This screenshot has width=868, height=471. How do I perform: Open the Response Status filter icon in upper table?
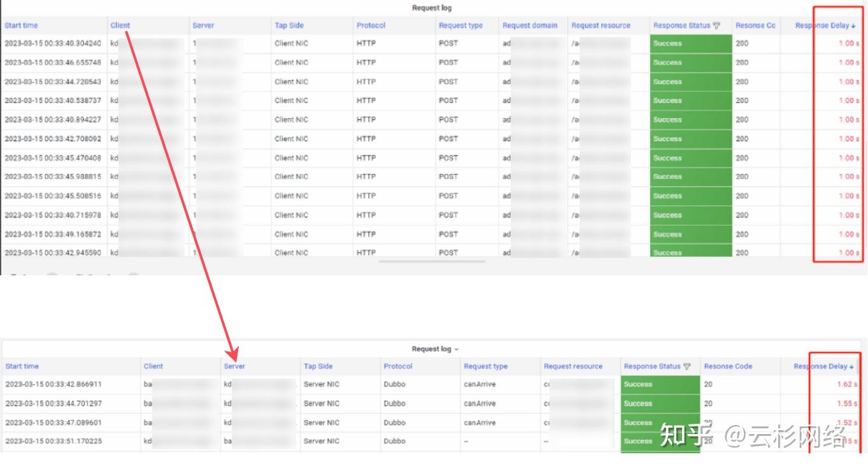pos(716,25)
